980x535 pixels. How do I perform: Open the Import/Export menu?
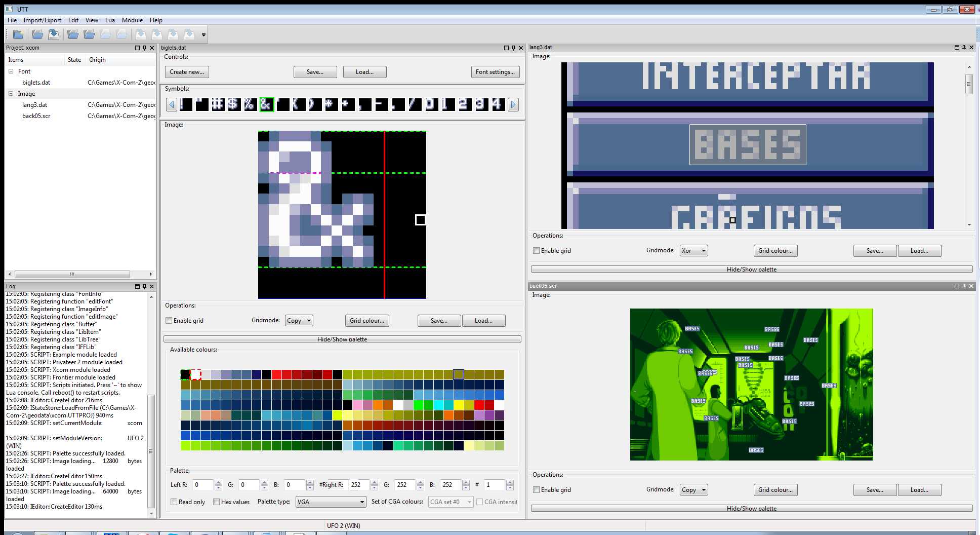coord(42,20)
